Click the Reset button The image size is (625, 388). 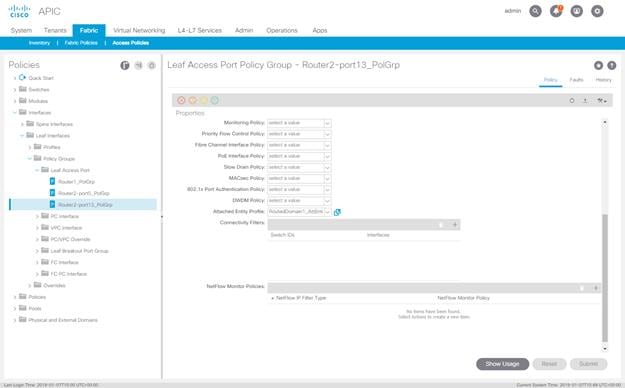click(549, 364)
